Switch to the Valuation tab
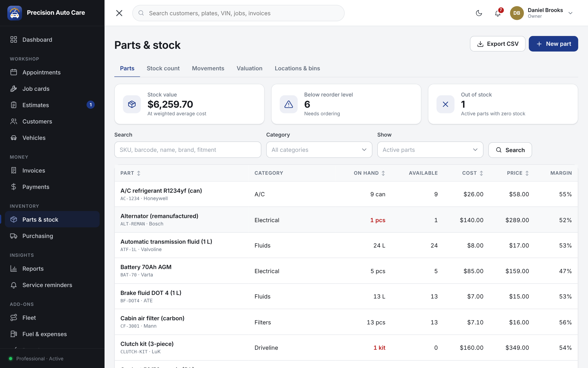Screen dimensions: 588x368 coord(249,68)
